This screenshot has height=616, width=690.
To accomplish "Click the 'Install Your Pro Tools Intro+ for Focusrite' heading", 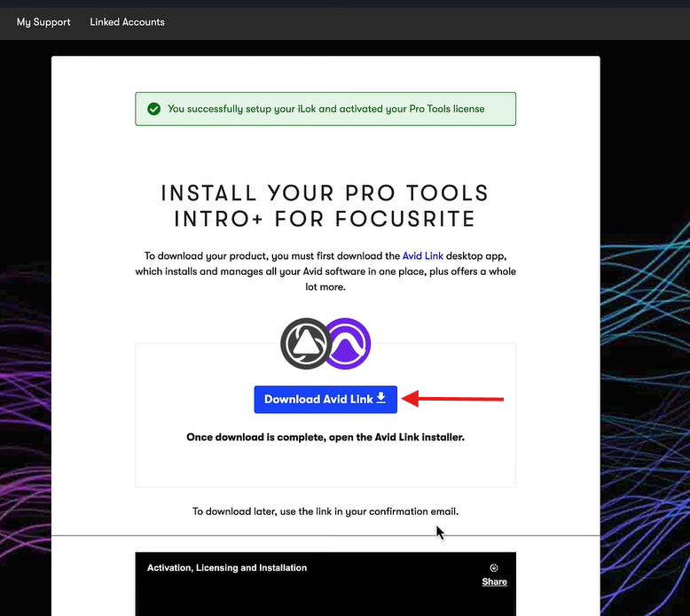I will tap(325, 206).
